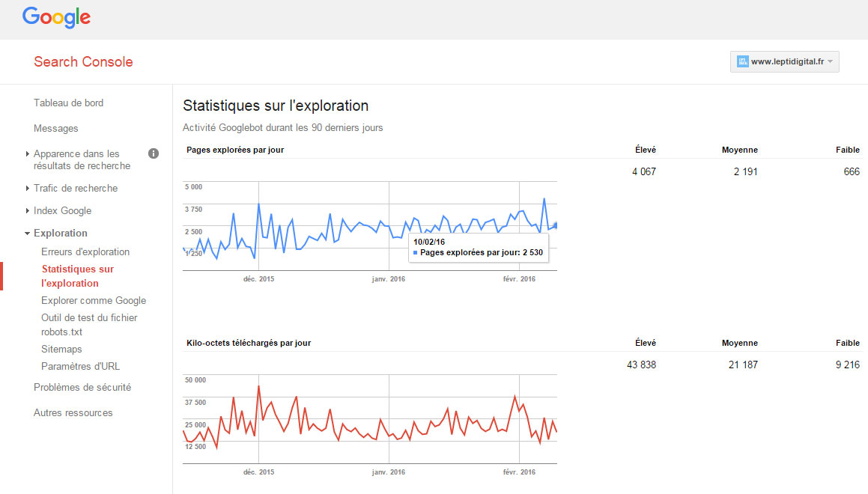868x494 pixels.
Task: Click the Activité Googlebot 90 derniers jours subtitle
Action: (x=283, y=128)
